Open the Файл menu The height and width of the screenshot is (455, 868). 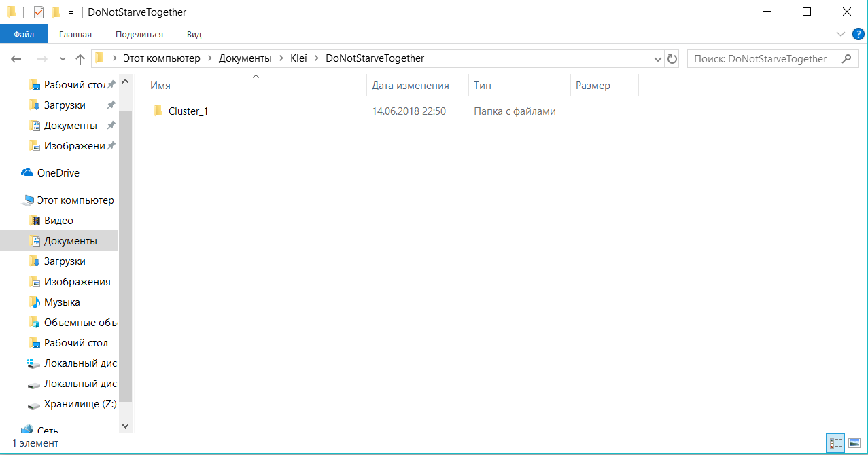(24, 34)
